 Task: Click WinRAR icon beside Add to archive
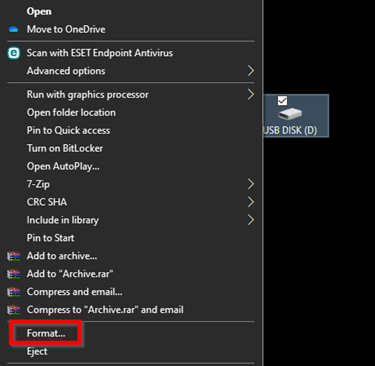(x=14, y=256)
